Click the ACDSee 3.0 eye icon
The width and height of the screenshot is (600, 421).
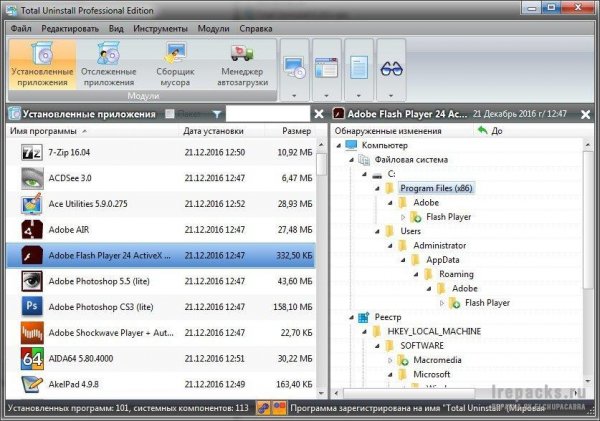(32, 178)
